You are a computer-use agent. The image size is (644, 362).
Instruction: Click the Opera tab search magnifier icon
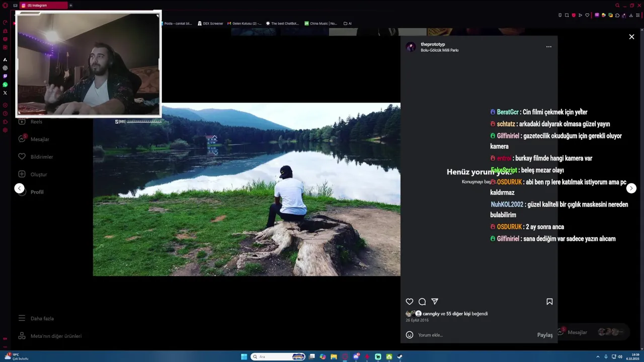coord(617,6)
